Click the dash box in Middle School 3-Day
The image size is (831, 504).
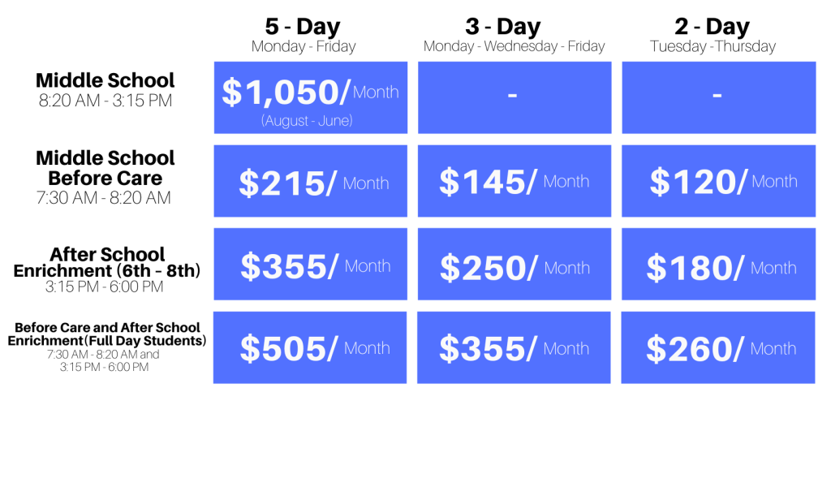coord(515,97)
